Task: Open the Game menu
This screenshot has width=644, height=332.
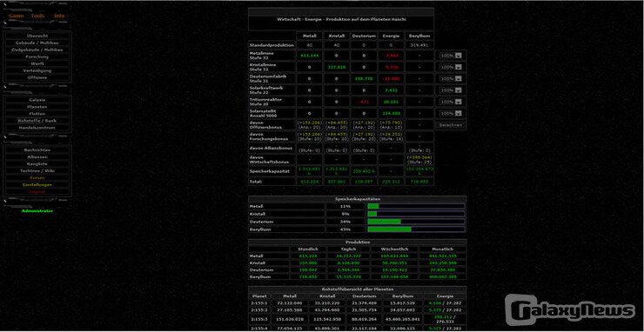Action: 16,16
